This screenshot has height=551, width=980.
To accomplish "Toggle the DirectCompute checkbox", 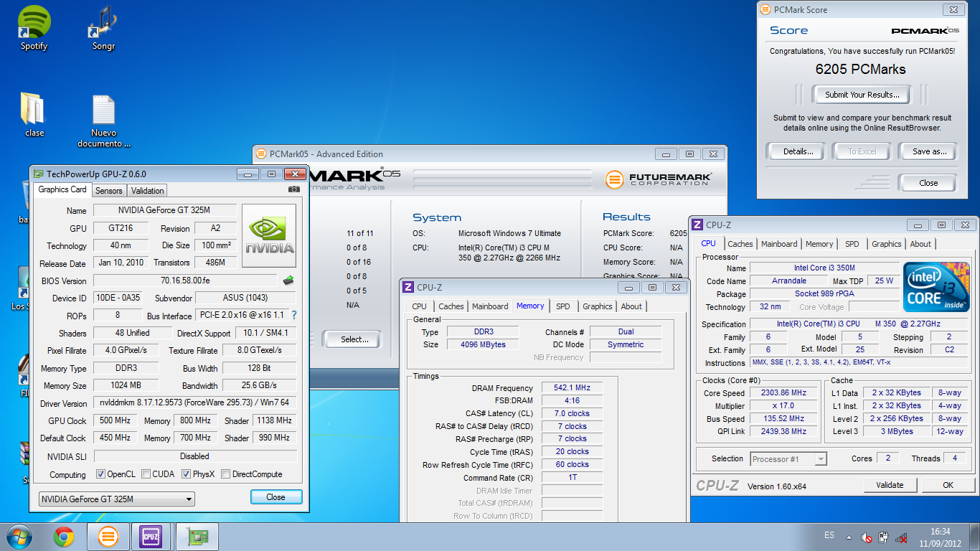I will [226, 474].
